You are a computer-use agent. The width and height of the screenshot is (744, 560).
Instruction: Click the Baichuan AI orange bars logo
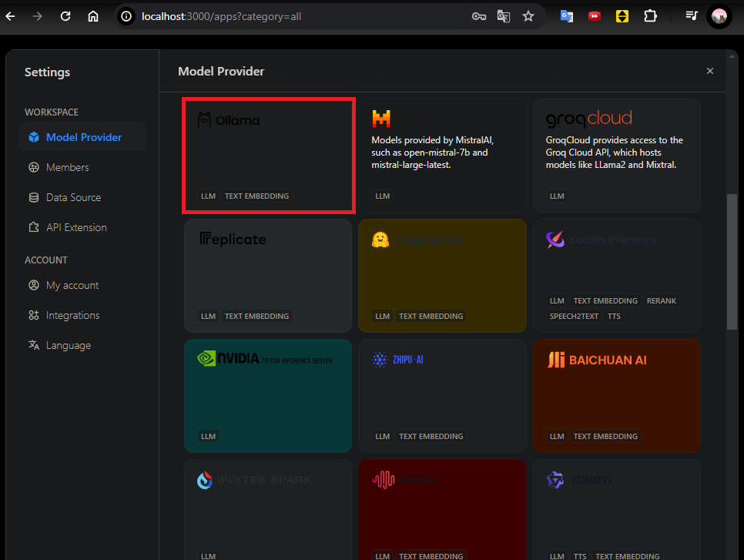tap(556, 360)
